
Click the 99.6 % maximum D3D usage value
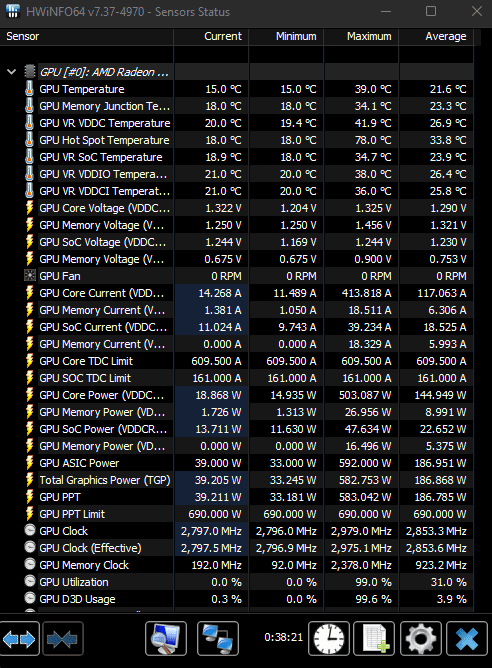pos(373,599)
